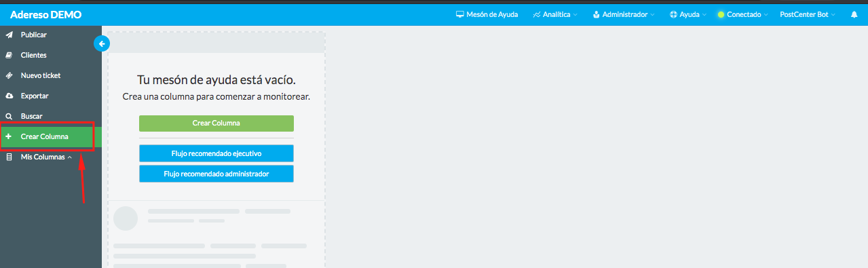868x268 pixels.
Task: Click the user icon beside Administrador
Action: tap(596, 14)
